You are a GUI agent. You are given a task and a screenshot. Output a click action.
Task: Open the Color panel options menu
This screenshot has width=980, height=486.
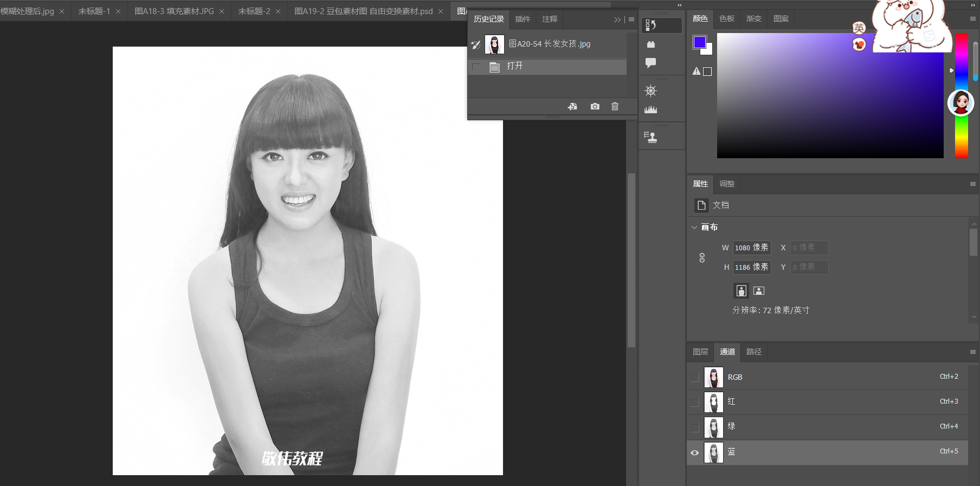pyautogui.click(x=972, y=19)
